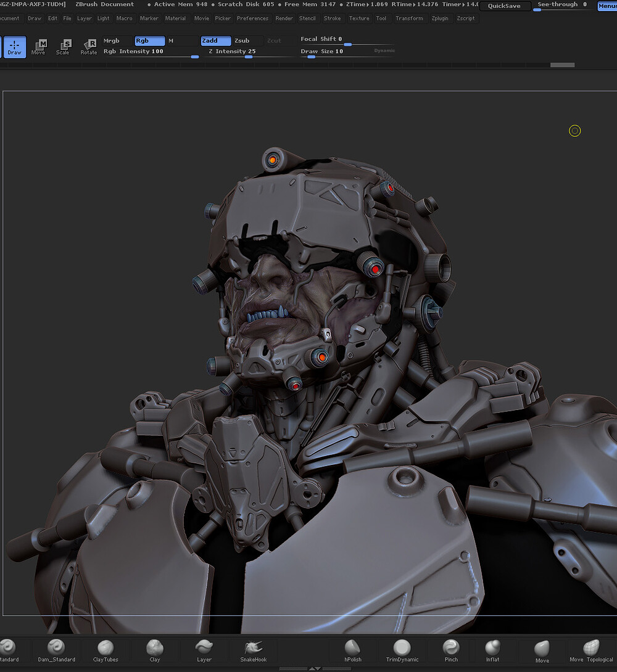The height and width of the screenshot is (672, 617).
Task: Open the Material menu
Action: click(x=175, y=18)
